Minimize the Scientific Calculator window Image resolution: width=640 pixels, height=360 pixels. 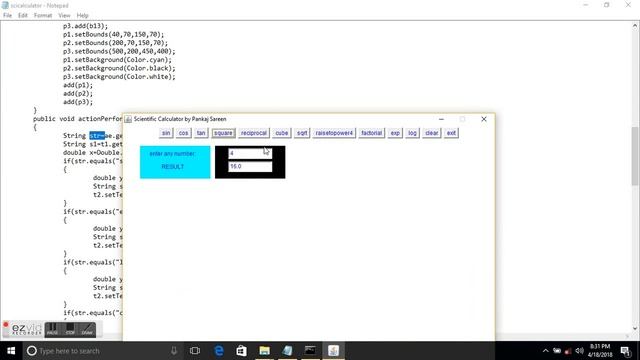tap(441, 119)
